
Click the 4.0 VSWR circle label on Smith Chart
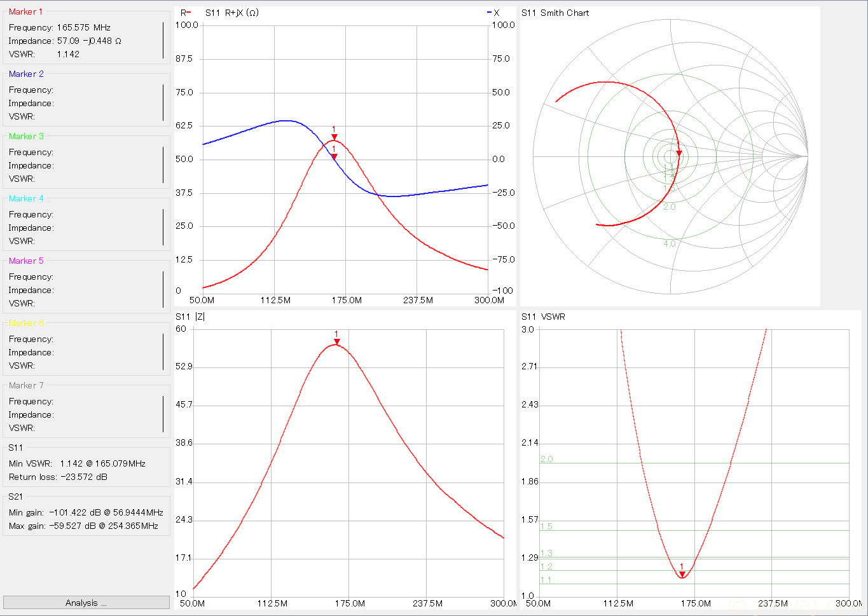[x=670, y=243]
